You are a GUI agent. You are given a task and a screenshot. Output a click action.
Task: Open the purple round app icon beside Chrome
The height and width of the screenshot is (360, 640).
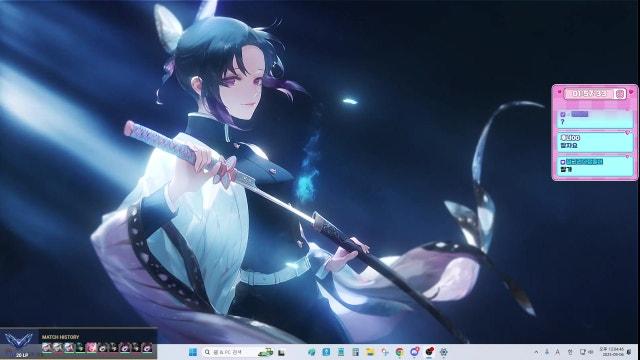(x=414, y=351)
